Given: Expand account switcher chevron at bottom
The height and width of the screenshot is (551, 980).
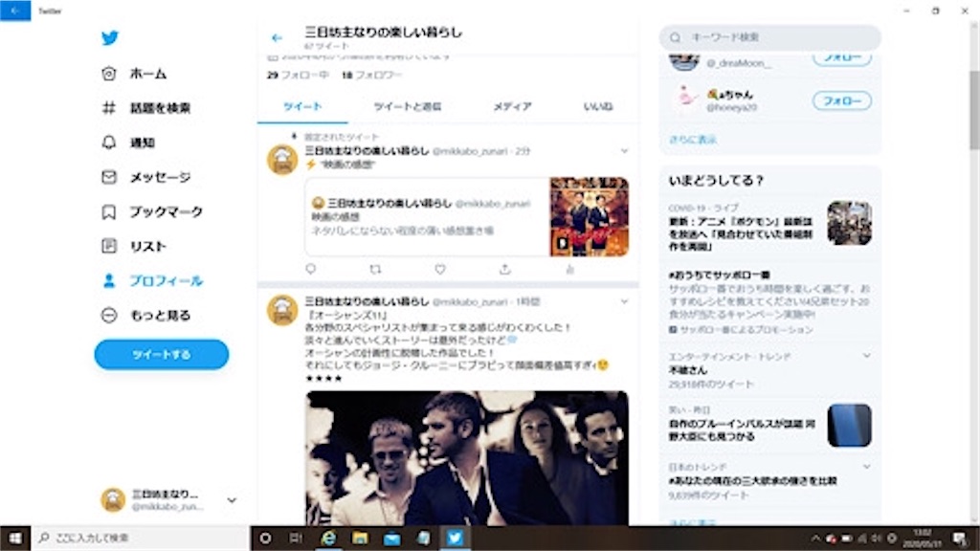Looking at the screenshot, I should [x=232, y=500].
